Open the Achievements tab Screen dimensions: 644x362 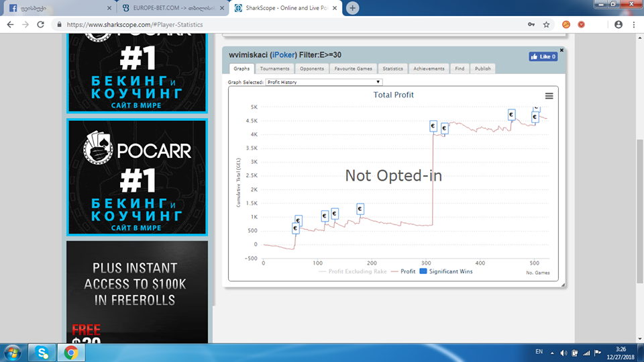(x=429, y=69)
